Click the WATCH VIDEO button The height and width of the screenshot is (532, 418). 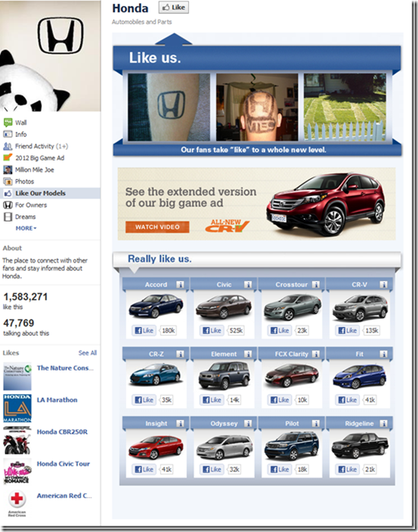click(x=158, y=227)
